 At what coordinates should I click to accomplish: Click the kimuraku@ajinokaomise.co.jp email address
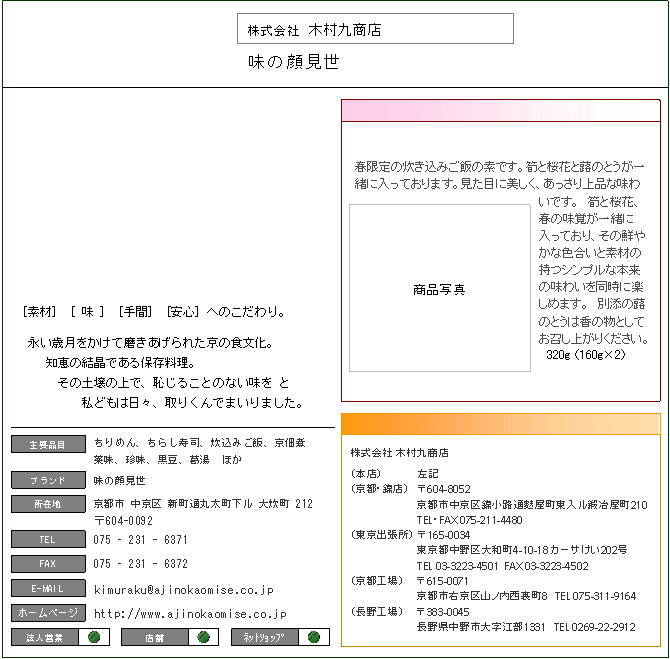point(184,590)
